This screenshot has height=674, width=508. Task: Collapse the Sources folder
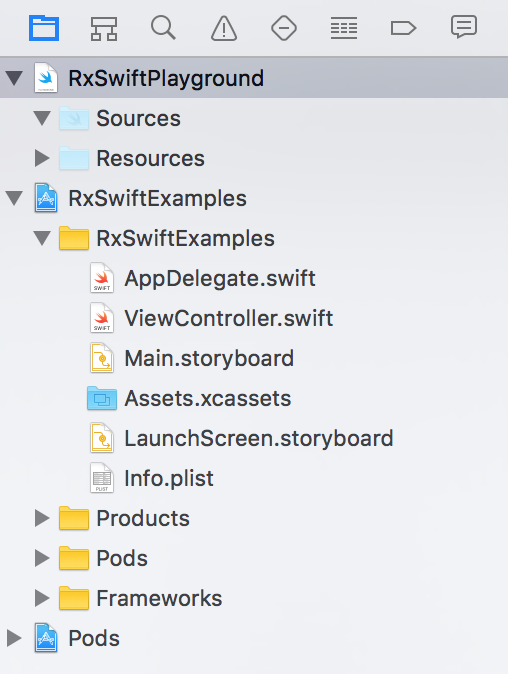[x=42, y=118]
